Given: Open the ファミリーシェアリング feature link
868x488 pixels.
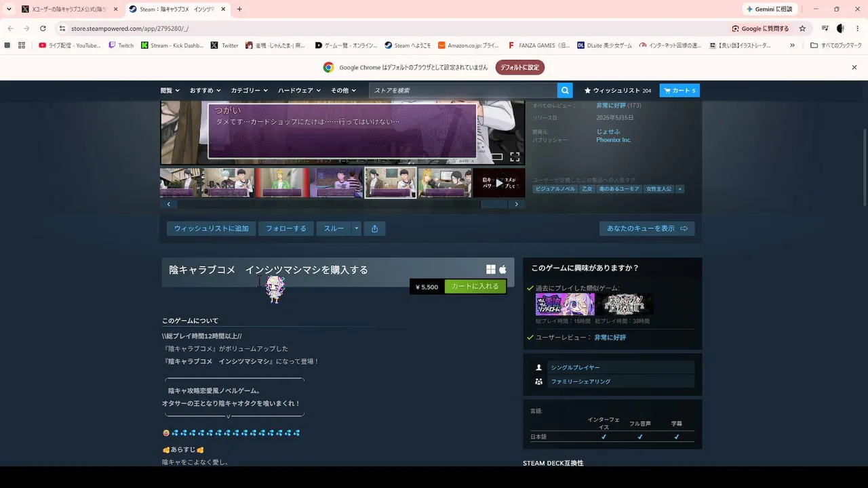Looking at the screenshot, I should point(580,382).
